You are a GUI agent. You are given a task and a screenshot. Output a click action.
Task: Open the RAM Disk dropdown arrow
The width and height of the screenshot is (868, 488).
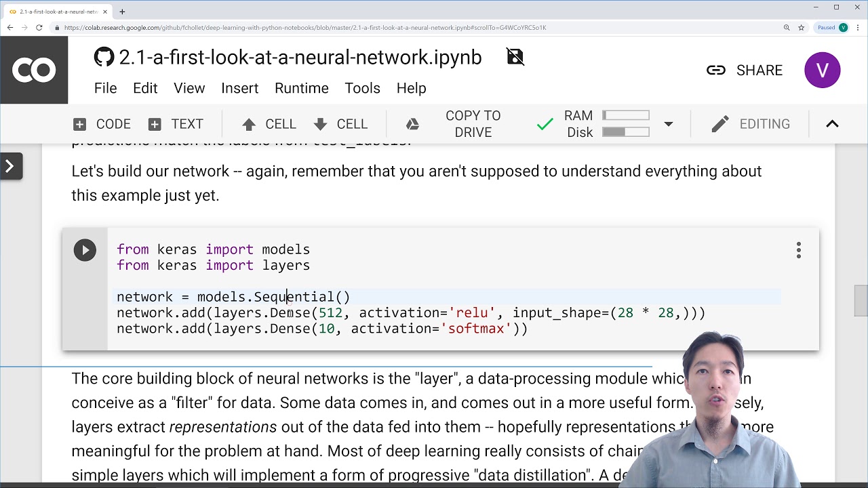(669, 124)
